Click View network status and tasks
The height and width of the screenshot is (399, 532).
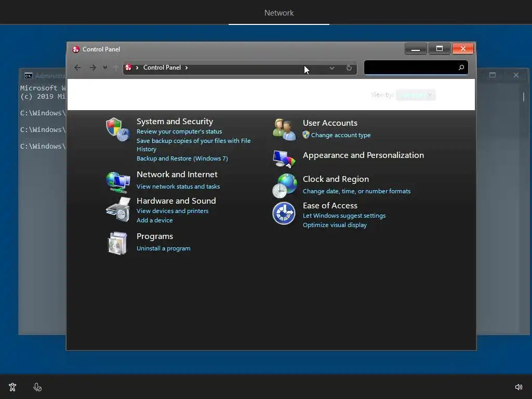(178, 187)
